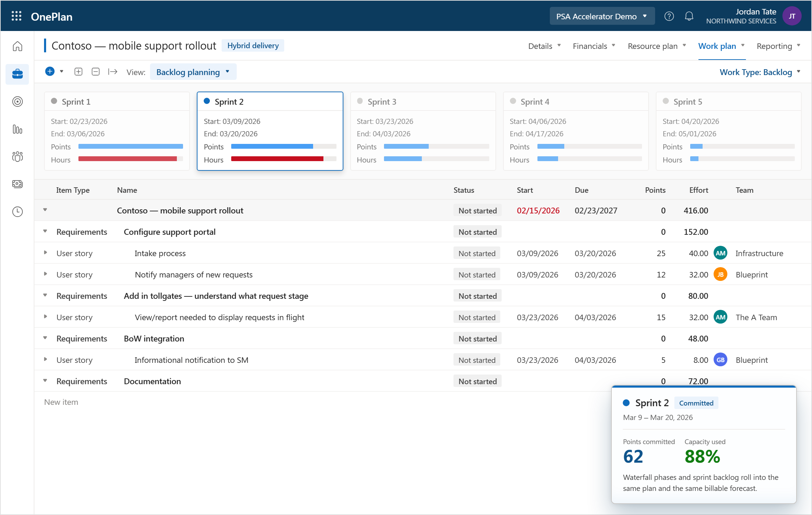Open the add item dropdown arrow
This screenshot has height=515, width=812.
click(62, 72)
